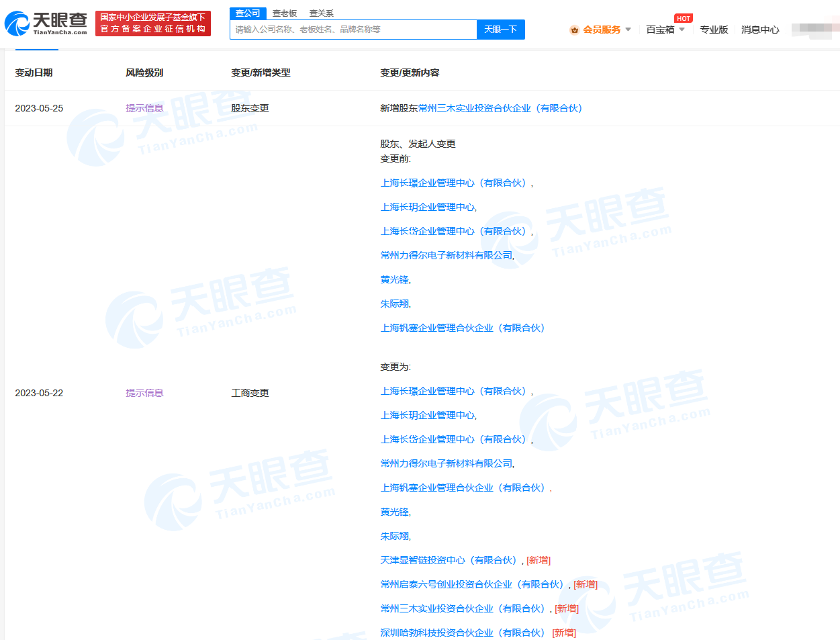Click the 变动日期 column header
The height and width of the screenshot is (640, 840).
34,73
